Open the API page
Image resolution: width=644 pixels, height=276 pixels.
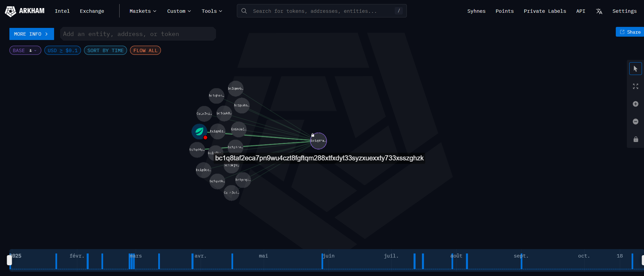pos(581,11)
